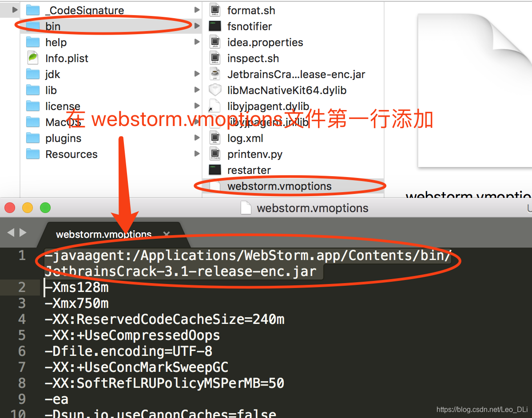Expand the help folder chevron
Screen dimensions: 532x418
coord(197,42)
